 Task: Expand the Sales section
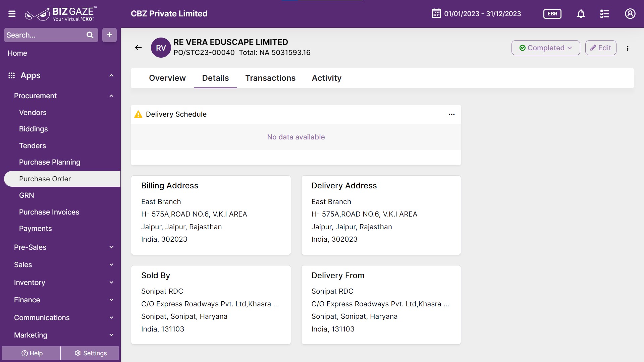coord(111,265)
